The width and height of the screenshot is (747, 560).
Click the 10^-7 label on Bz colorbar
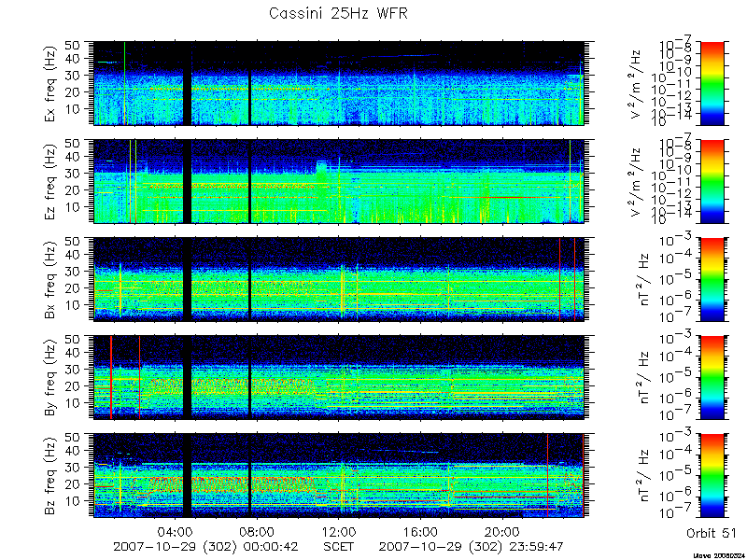[x=676, y=513]
